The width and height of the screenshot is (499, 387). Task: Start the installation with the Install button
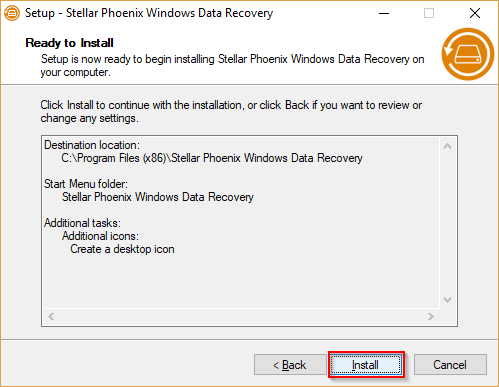(366, 365)
